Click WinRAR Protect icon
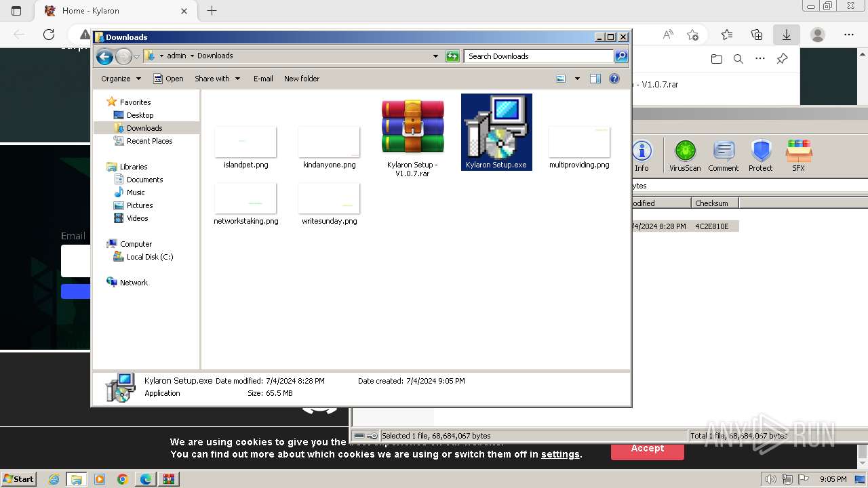 coord(761,155)
